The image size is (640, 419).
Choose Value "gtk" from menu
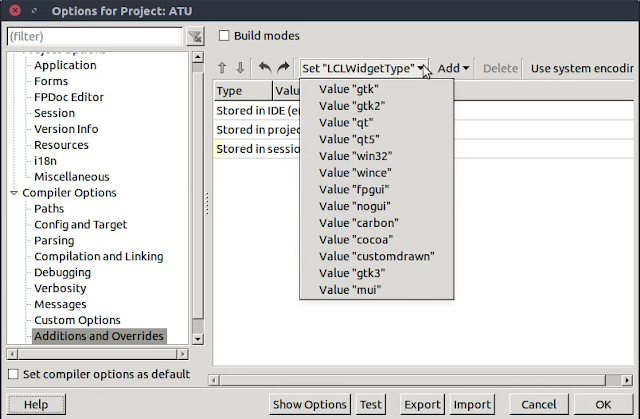pyautogui.click(x=376, y=89)
